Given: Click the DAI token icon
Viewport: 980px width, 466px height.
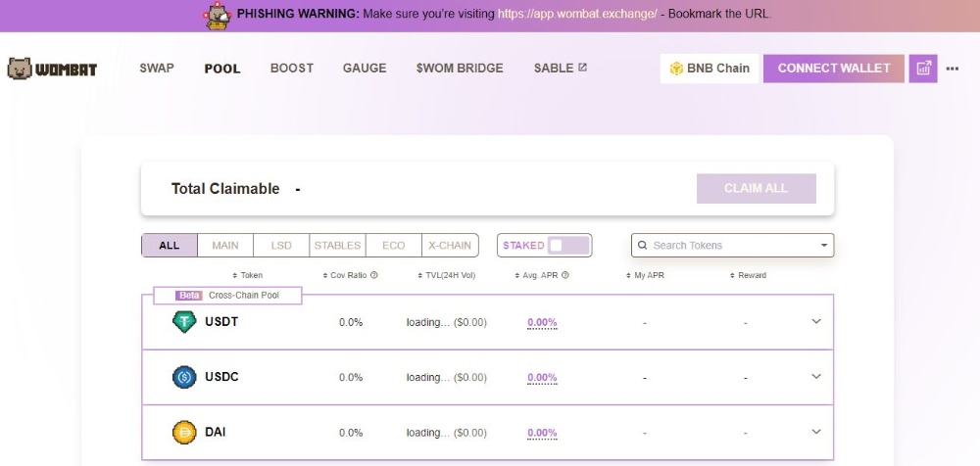Looking at the screenshot, I should 184,432.
